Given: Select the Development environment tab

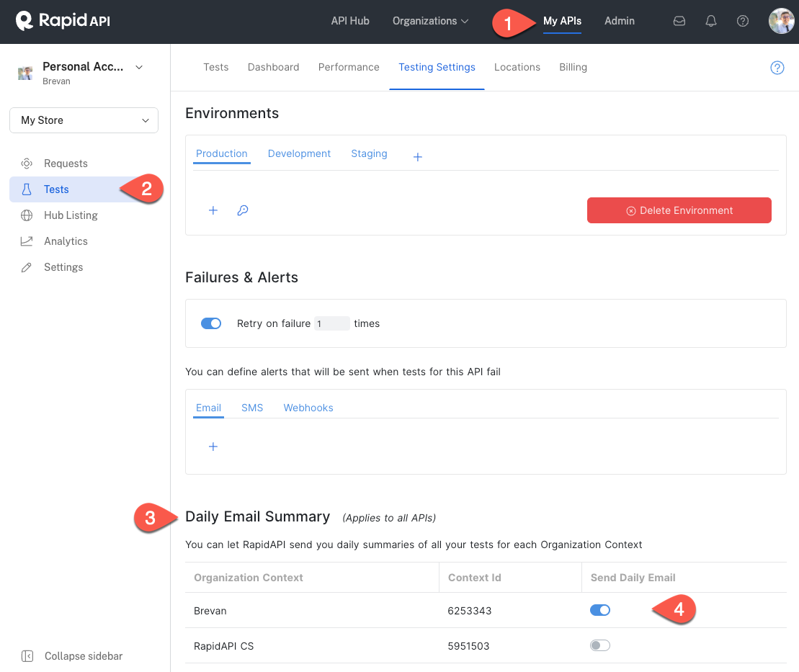Looking at the screenshot, I should click(299, 154).
